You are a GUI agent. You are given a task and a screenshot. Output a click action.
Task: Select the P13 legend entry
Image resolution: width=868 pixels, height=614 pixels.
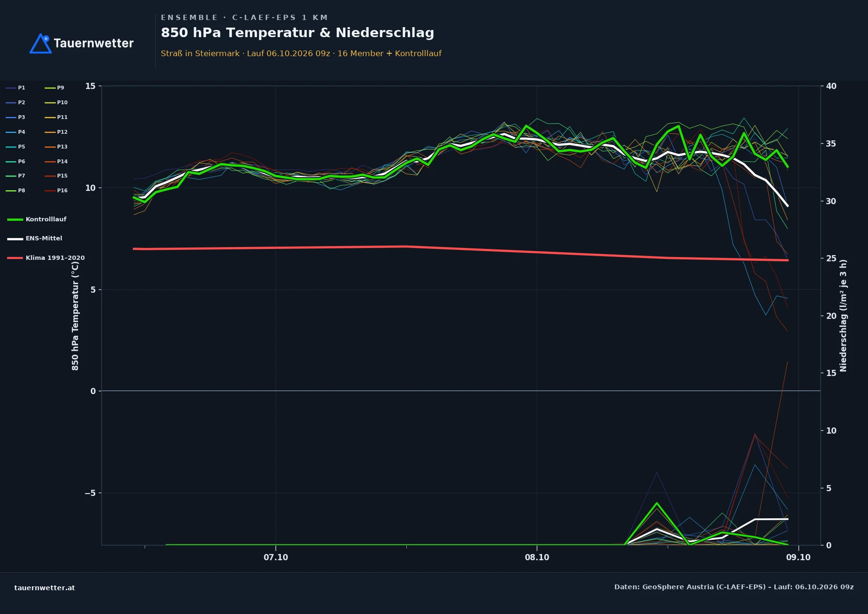(x=56, y=147)
